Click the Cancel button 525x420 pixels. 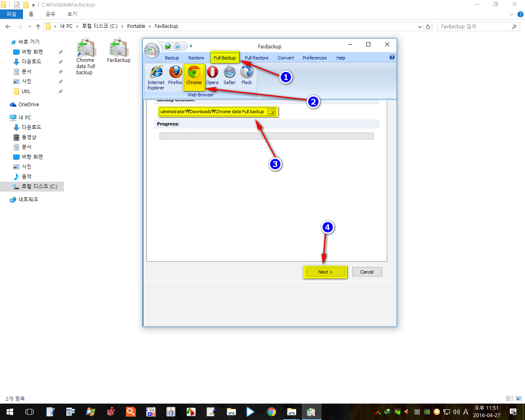[x=367, y=272]
